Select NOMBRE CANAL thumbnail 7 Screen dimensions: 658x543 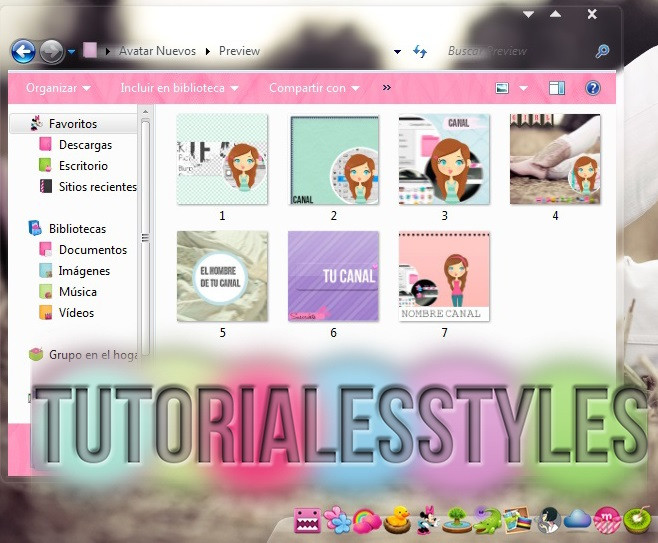(444, 277)
